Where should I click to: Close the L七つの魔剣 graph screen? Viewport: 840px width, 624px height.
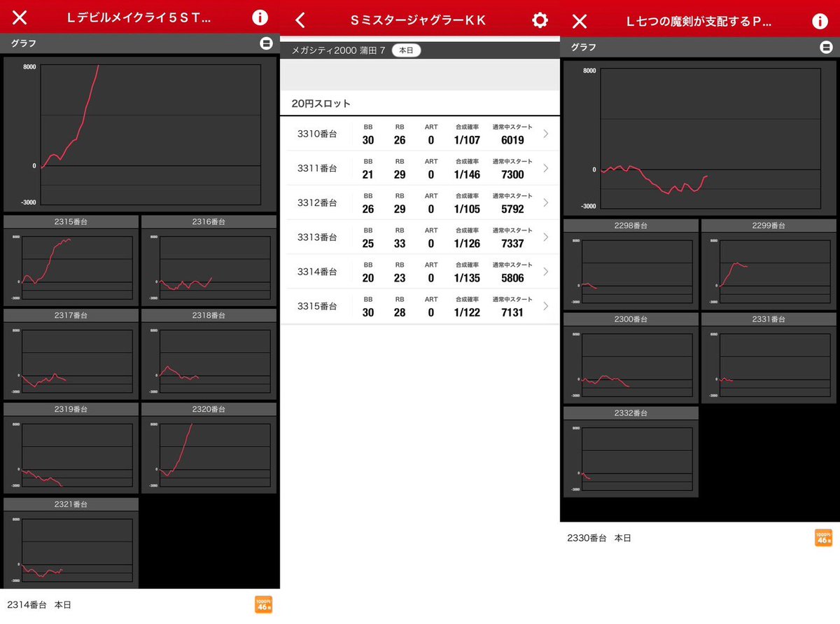[x=580, y=21]
